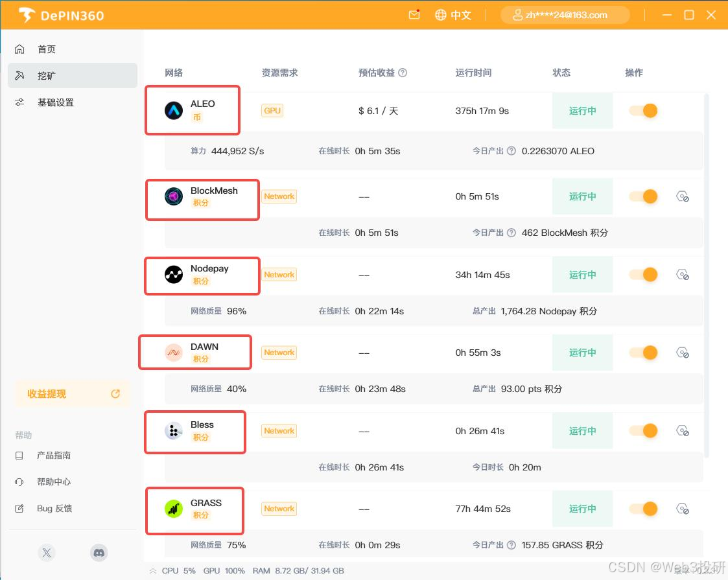Click the $ 6.1 / 天 estimated earnings
The image size is (728, 580).
(378, 111)
